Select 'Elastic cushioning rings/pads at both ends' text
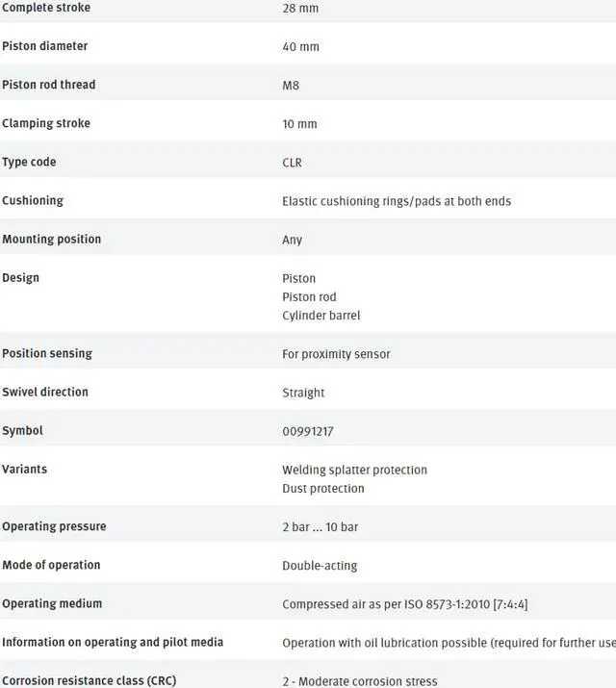Viewport: 616px width, 688px height. point(397,201)
